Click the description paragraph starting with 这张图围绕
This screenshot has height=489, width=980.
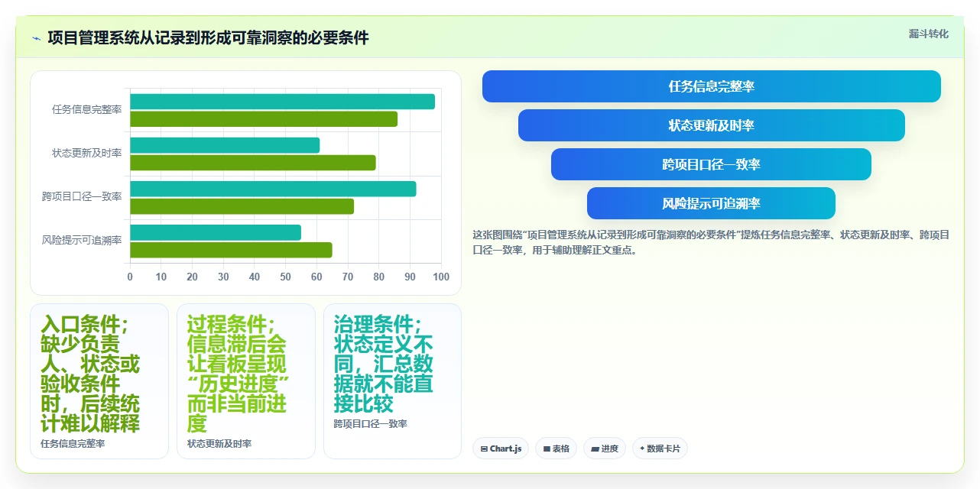(x=711, y=242)
